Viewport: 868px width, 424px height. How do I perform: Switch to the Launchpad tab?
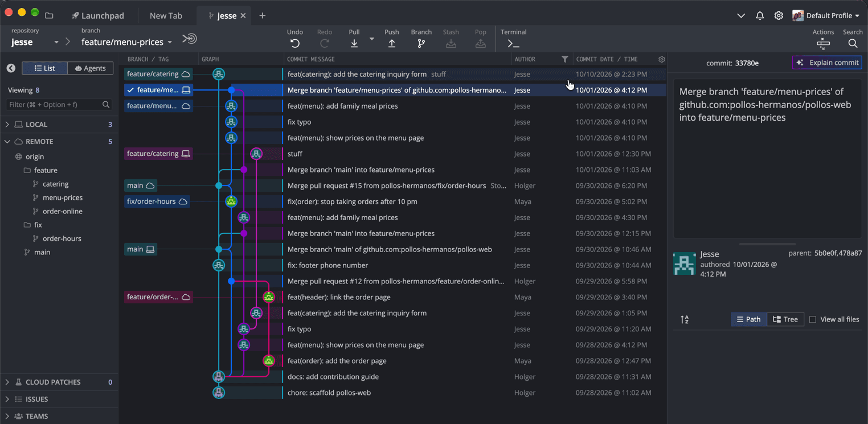point(97,15)
